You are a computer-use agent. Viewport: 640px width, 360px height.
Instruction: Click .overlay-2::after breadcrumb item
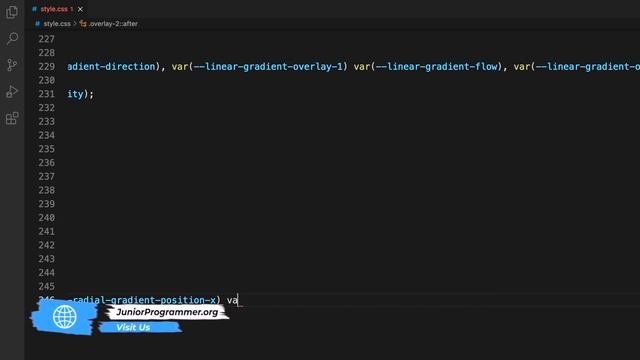click(113, 24)
